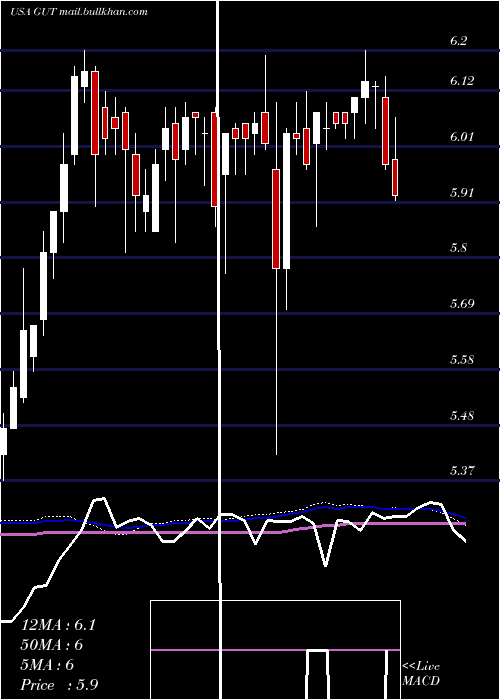Click the 5.58 price axis label

point(462,360)
